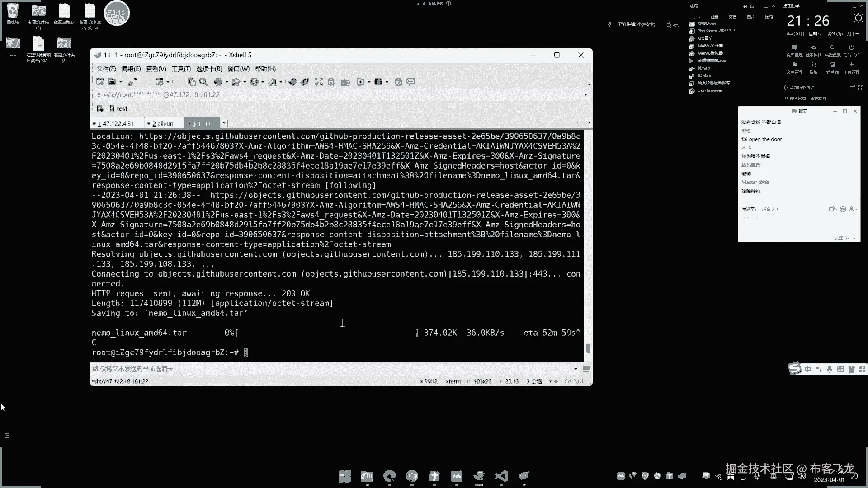Open the 工具(T) menu
The height and width of the screenshot is (488, 868).
[x=181, y=69]
